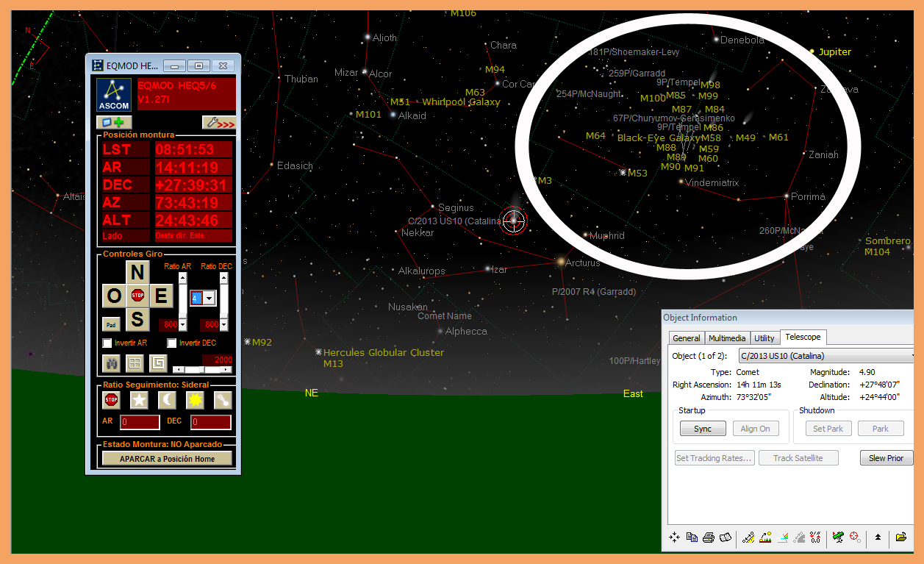
Task: Select solar tracking rate sun icon
Action: pos(195,400)
